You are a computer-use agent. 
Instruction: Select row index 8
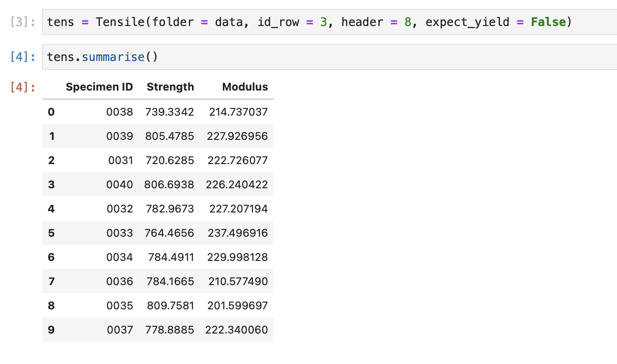51,305
